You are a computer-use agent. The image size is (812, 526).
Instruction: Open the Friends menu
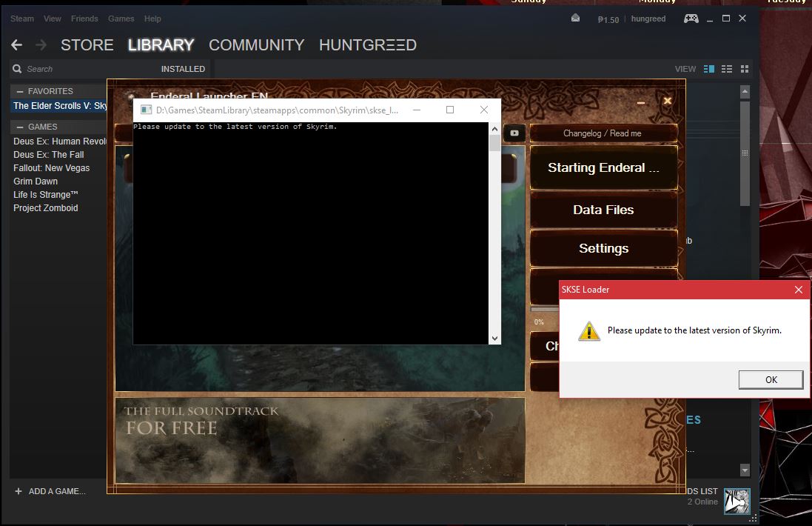pos(84,19)
